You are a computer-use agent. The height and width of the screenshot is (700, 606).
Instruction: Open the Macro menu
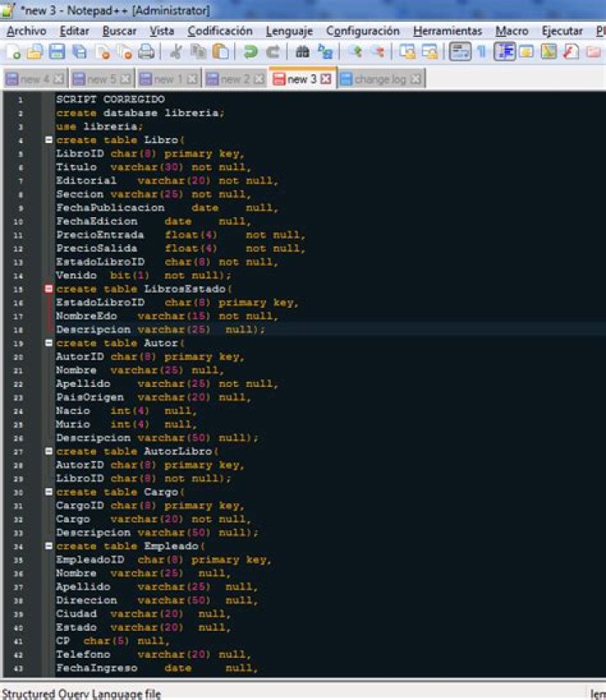click(512, 31)
